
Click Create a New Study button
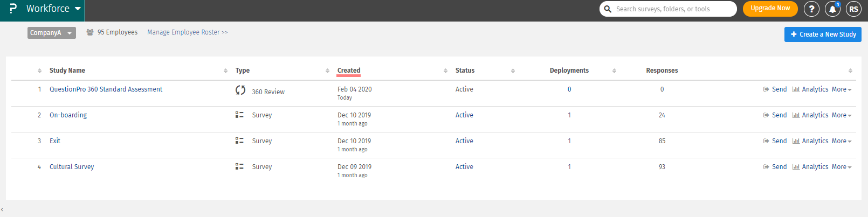(823, 34)
